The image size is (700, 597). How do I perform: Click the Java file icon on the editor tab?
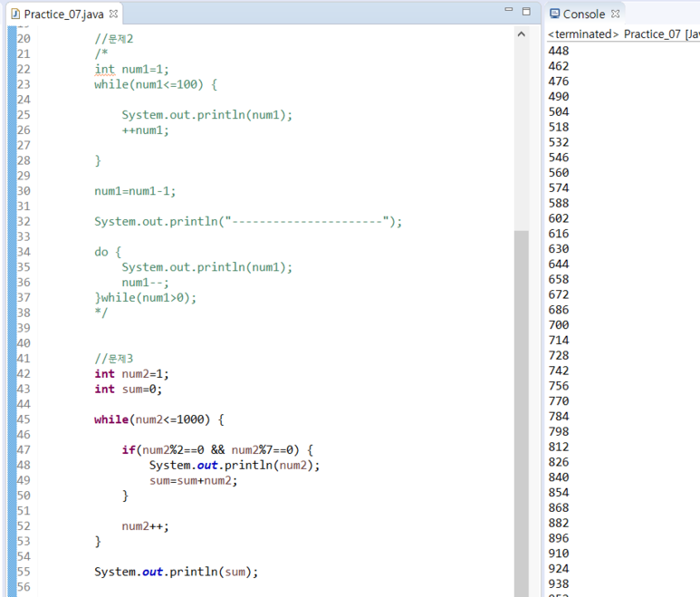pos(15,14)
